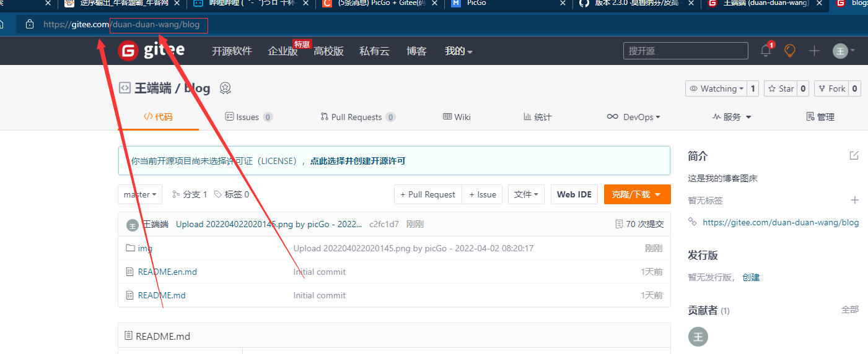This screenshot has width=868, height=354.
Task: Expand the 服务 tab dropdown
Action: coord(732,117)
